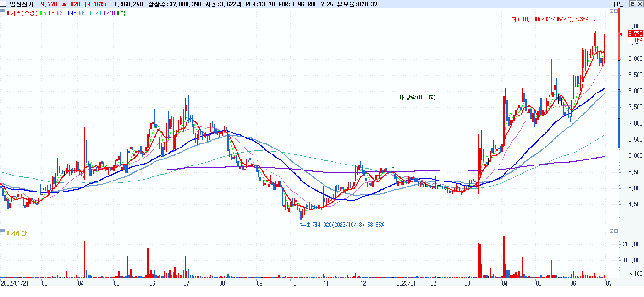Click the 8,000 price axis label
Viewport: 644px width, 297px height.
tap(635, 91)
